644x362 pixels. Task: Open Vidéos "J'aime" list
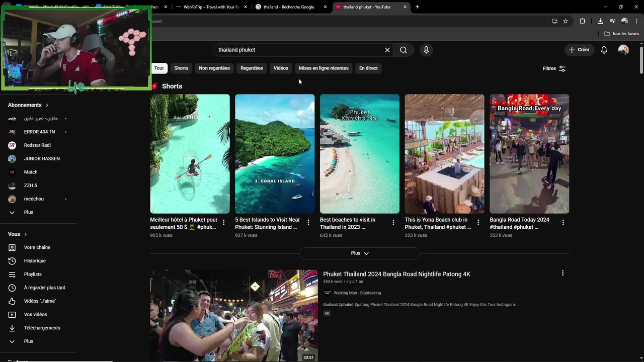coord(40,301)
